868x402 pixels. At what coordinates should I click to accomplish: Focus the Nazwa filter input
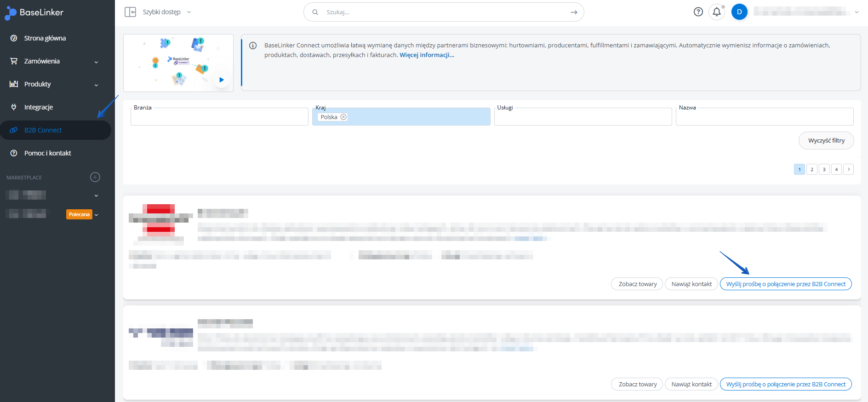pos(765,116)
